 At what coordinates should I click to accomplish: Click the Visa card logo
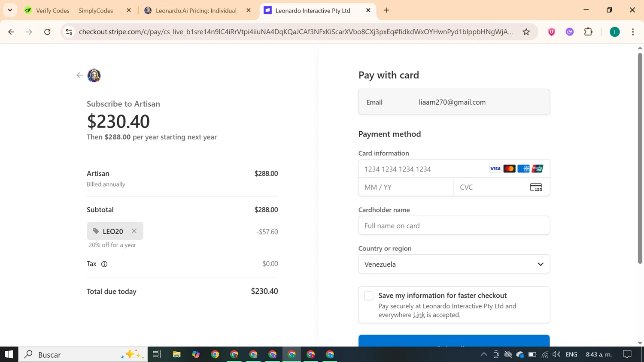click(x=495, y=169)
